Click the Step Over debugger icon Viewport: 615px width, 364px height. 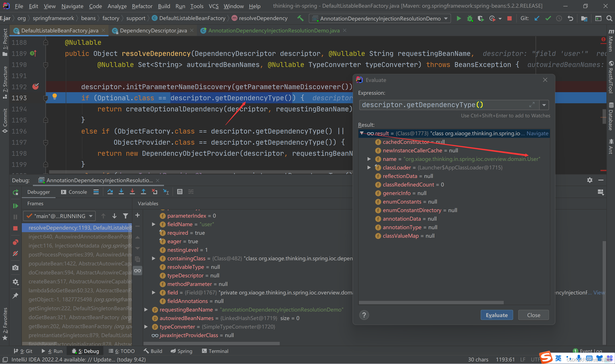(x=110, y=192)
